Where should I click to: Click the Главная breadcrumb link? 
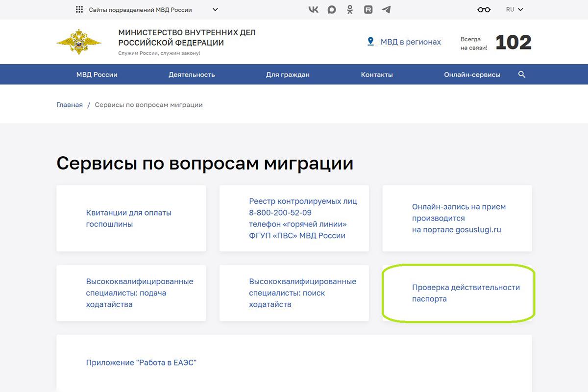69,104
